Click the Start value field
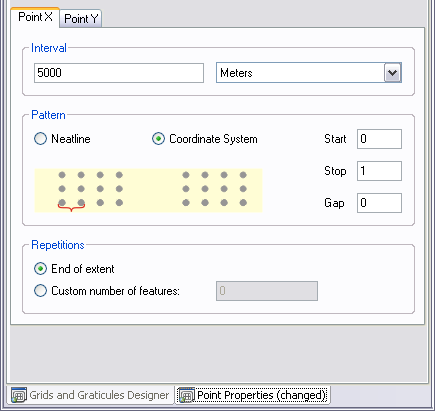Viewport: 435px width, 411px height. point(379,139)
